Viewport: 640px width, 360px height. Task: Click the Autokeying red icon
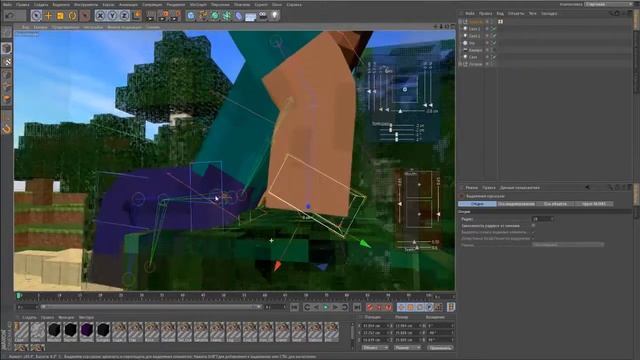[x=379, y=307]
